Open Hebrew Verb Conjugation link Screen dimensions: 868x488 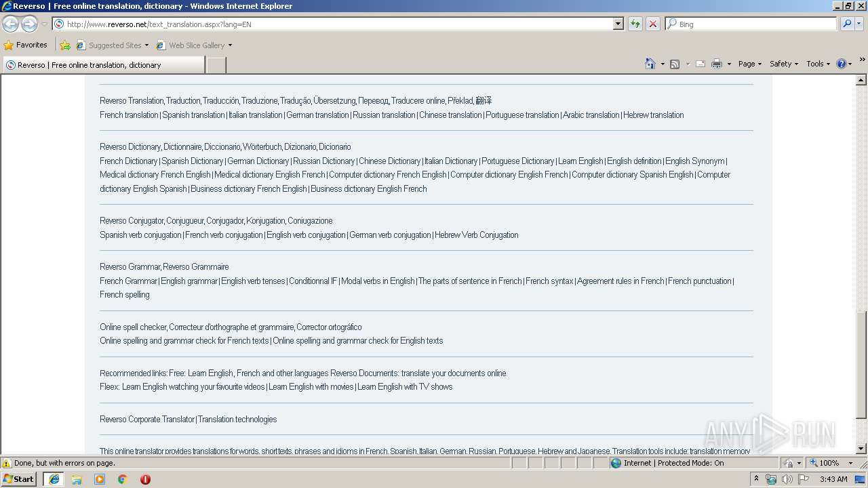477,235
